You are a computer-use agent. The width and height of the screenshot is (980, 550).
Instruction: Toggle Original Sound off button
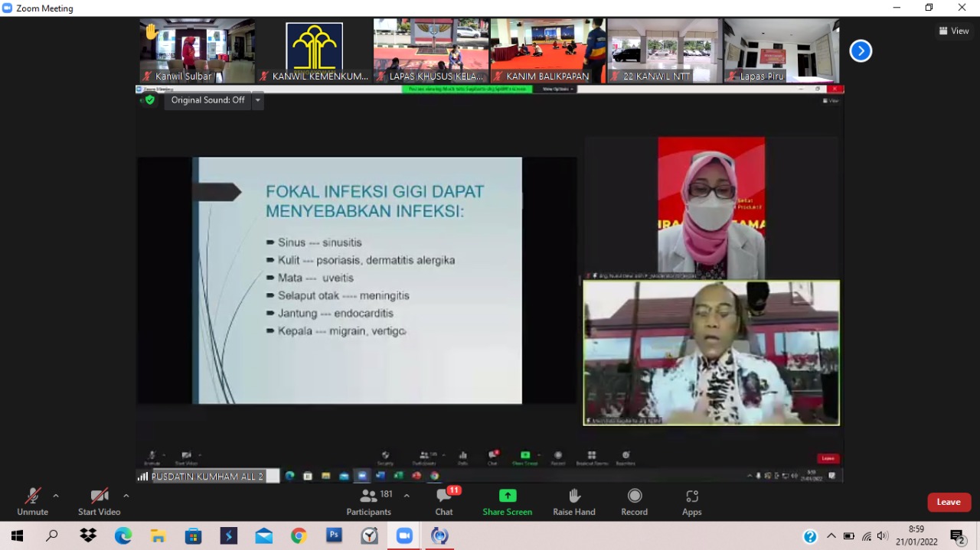[207, 100]
